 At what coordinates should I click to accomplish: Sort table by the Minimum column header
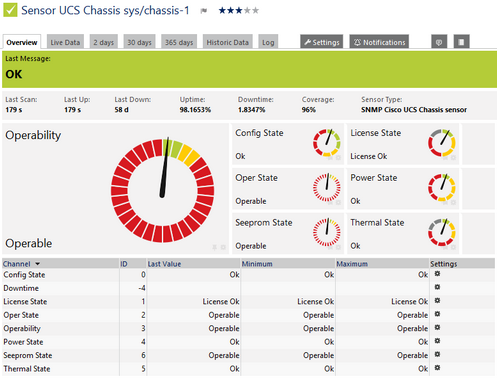coord(257,264)
